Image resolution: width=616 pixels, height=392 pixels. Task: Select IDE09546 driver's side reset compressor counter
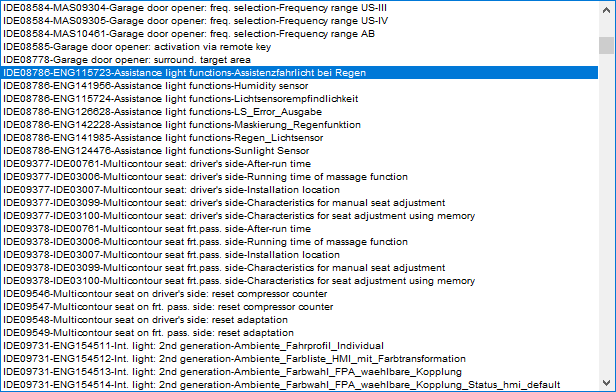pos(299,293)
